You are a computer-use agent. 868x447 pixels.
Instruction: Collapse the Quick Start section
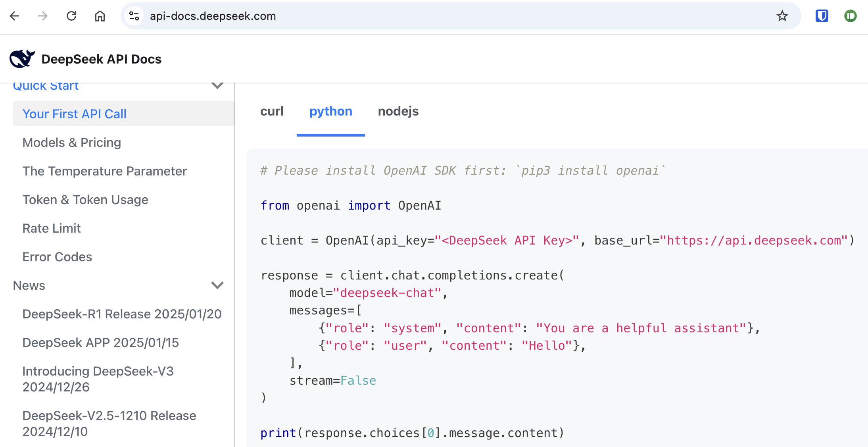[217, 85]
